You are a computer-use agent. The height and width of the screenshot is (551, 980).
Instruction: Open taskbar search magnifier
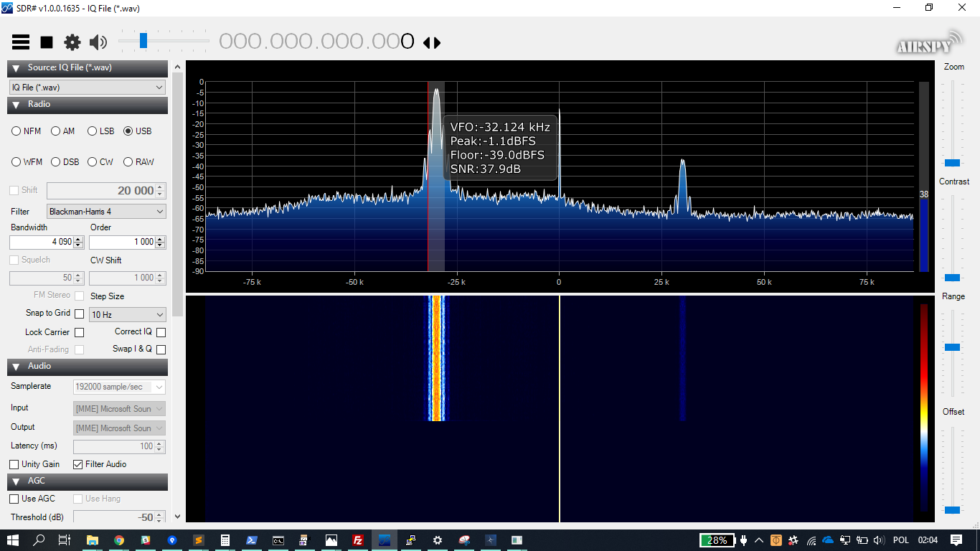pos(39,540)
